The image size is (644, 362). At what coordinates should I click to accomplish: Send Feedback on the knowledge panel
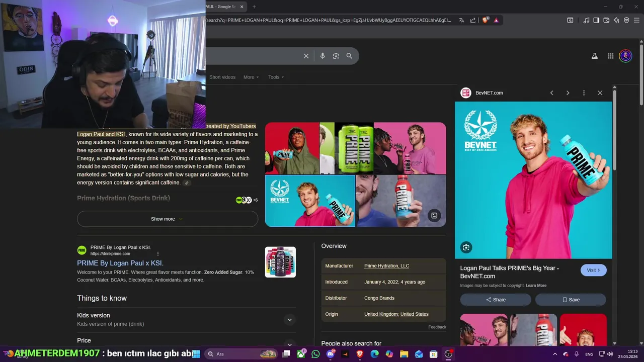click(437, 327)
